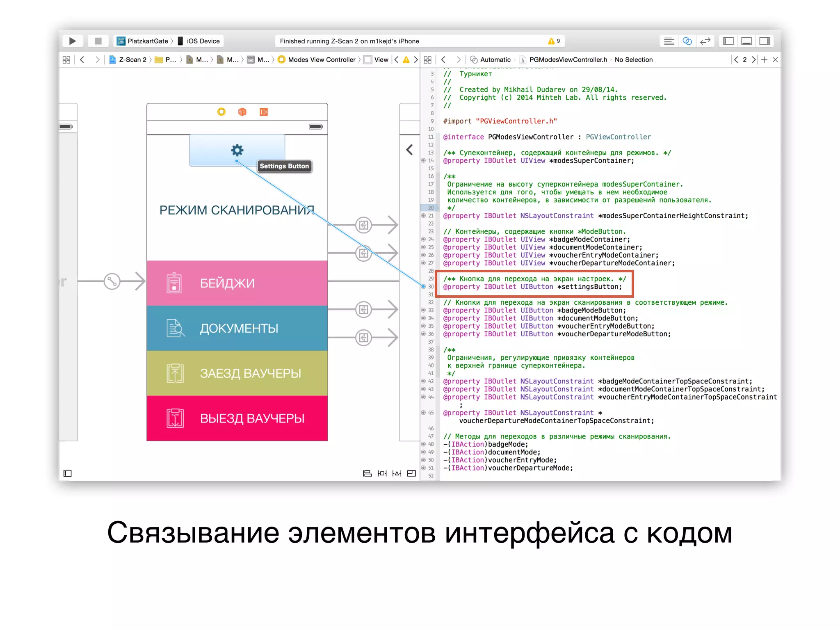Toggle the document outline panel

pyautogui.click(x=68, y=473)
